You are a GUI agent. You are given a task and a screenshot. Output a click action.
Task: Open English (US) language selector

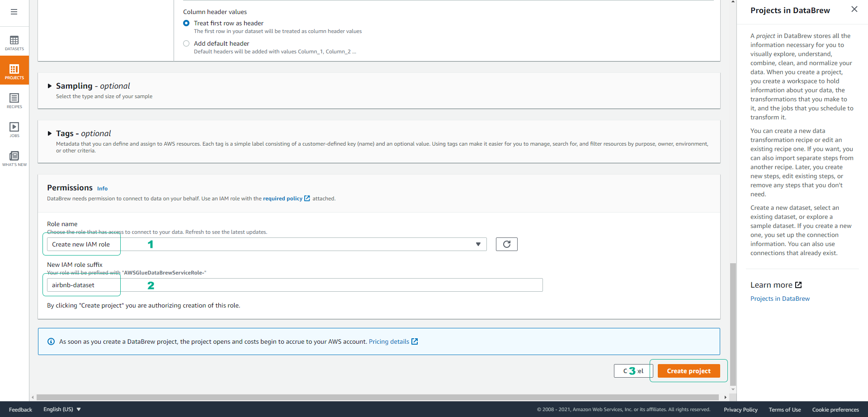tap(62, 409)
